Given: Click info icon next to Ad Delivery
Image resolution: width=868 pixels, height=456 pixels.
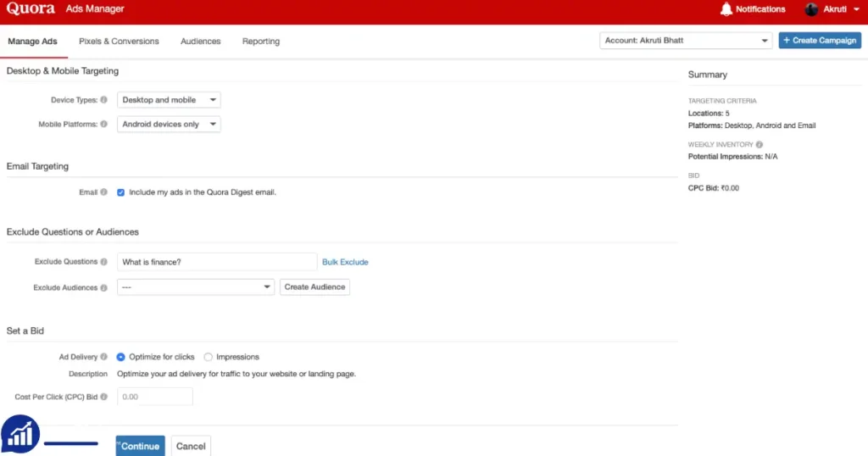Looking at the screenshot, I should tap(103, 357).
